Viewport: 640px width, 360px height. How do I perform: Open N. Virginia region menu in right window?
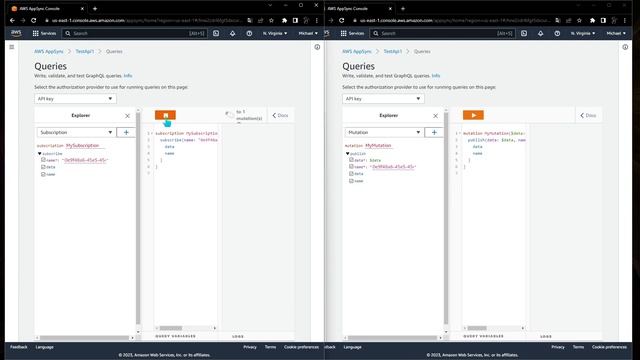tap(583, 33)
